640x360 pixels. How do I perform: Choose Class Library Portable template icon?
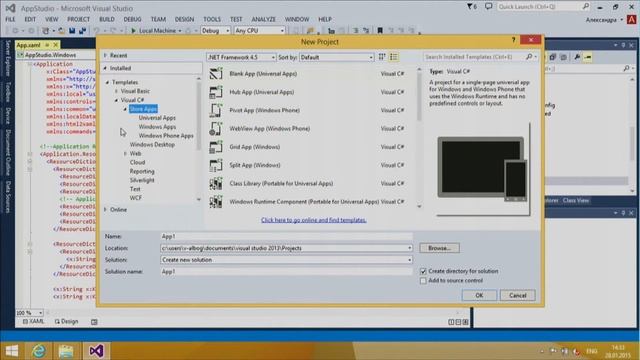click(216, 184)
